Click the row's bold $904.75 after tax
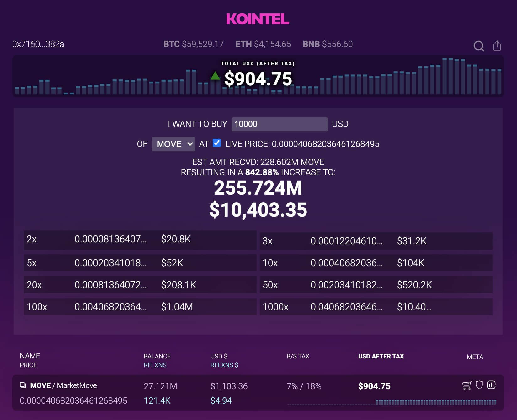 pos(374,386)
